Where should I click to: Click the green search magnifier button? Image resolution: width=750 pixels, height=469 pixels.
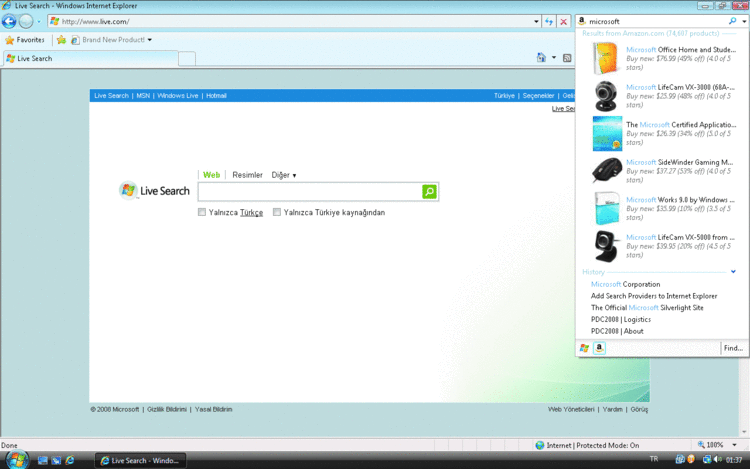430,192
